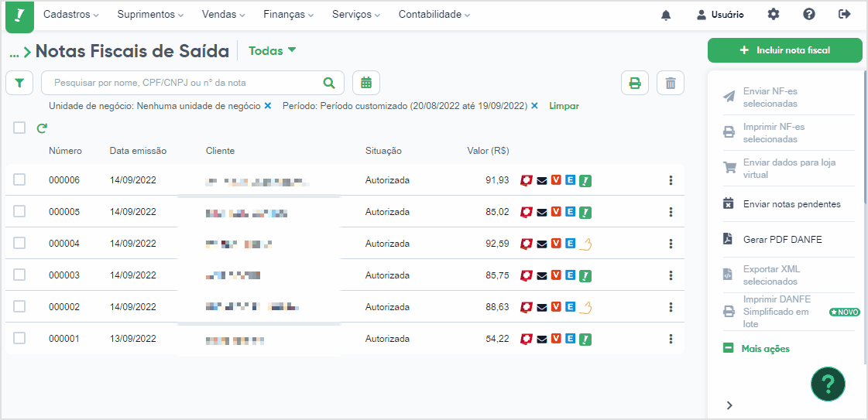The width and height of the screenshot is (868, 420).
Task: Click the printer icon above the list
Action: pos(634,83)
